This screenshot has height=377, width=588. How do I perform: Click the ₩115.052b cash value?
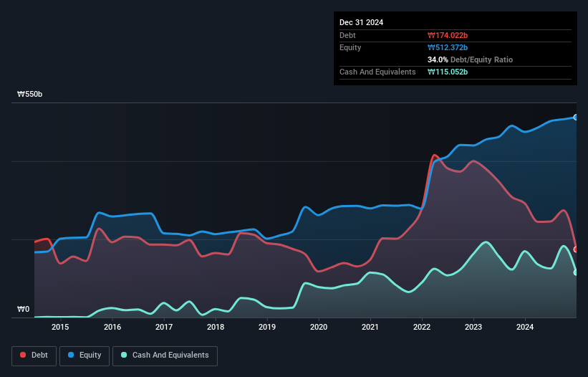(x=448, y=72)
